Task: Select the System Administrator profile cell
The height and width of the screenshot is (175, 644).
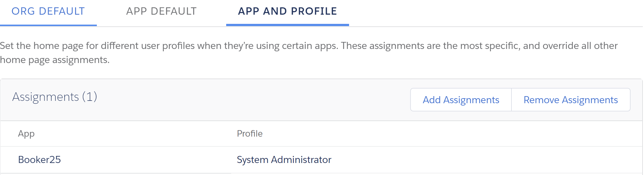Action: pyautogui.click(x=284, y=160)
